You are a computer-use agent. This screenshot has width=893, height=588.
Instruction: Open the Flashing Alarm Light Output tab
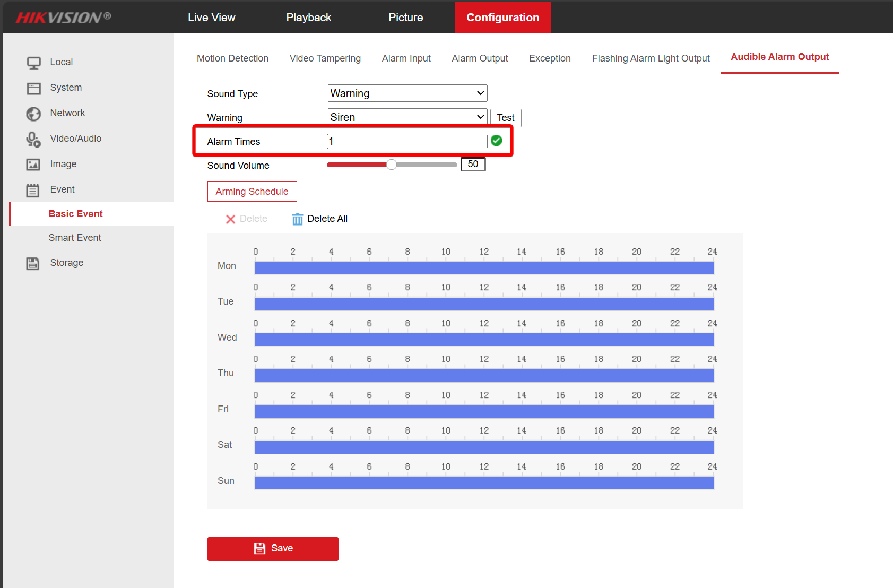coord(651,58)
